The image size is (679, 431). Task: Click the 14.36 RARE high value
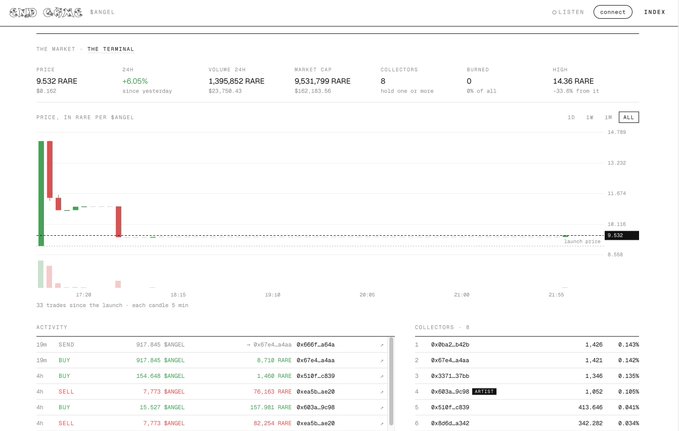[573, 81]
